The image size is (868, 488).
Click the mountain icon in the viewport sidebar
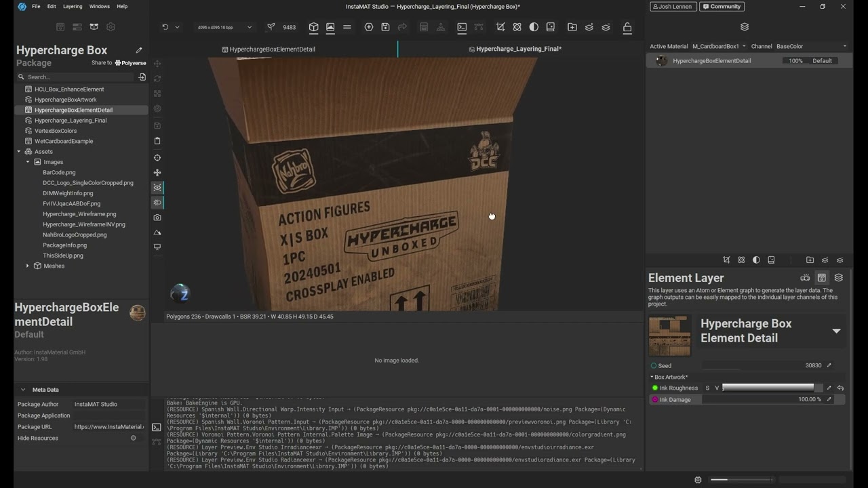157,232
